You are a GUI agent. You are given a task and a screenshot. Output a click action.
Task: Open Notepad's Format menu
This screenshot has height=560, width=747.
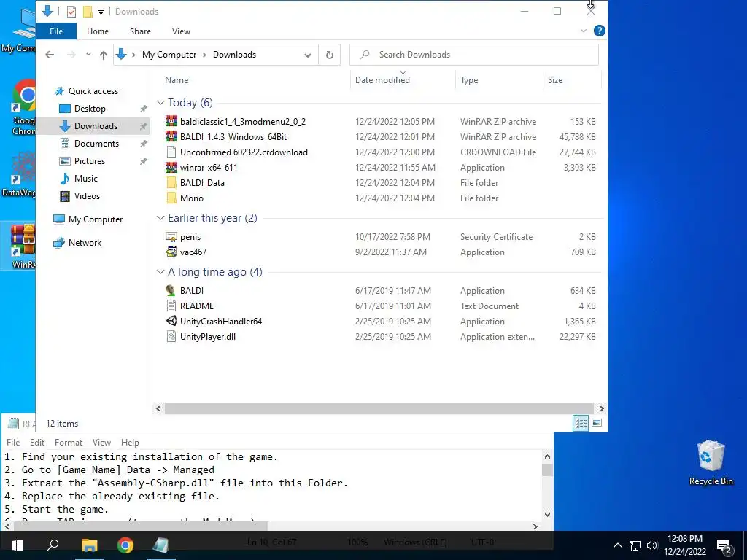pos(68,443)
